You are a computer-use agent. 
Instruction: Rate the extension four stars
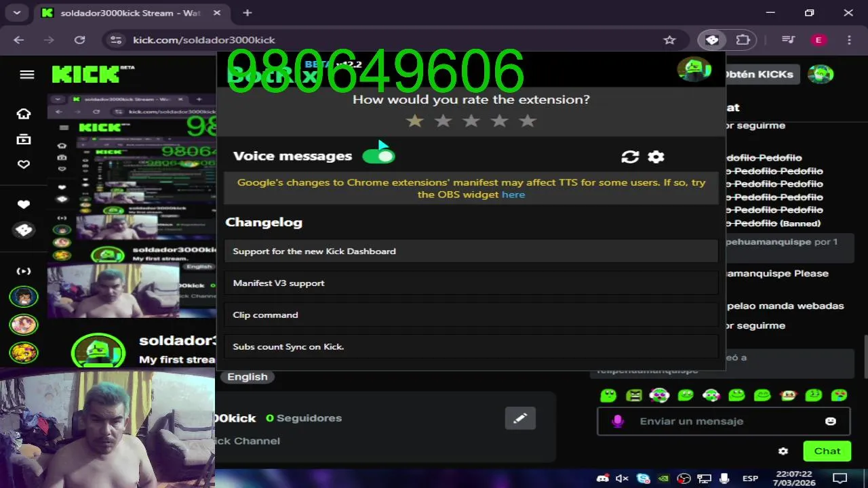coord(500,121)
